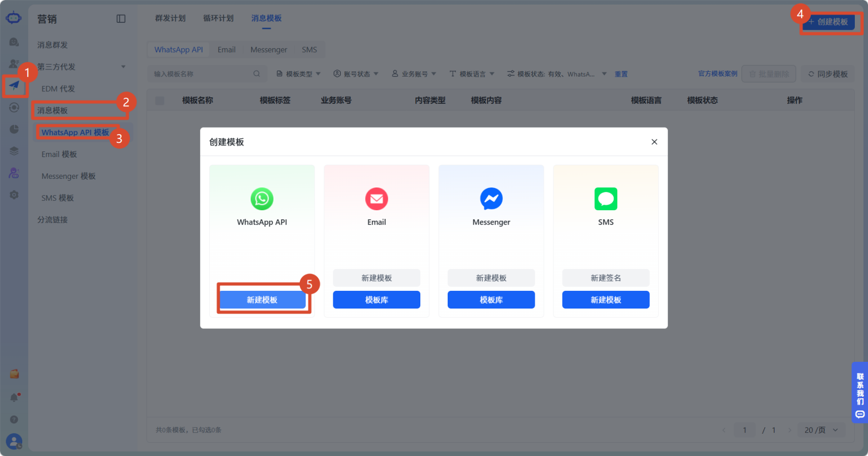Close the 创建模板 dialog
This screenshot has width=868, height=456.
coord(654,142)
